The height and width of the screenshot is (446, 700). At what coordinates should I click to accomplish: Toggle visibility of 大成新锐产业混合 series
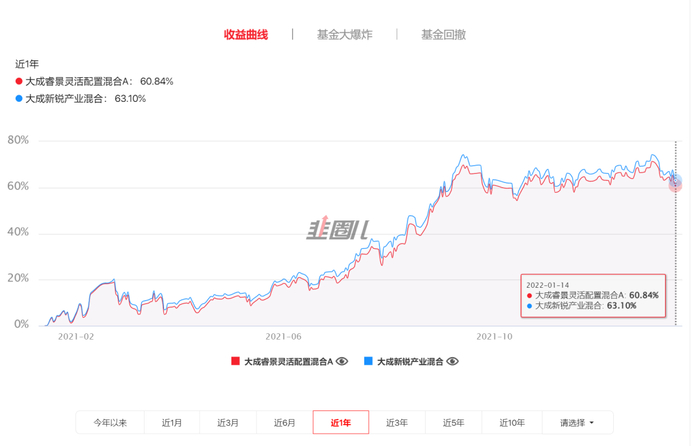coord(452,361)
